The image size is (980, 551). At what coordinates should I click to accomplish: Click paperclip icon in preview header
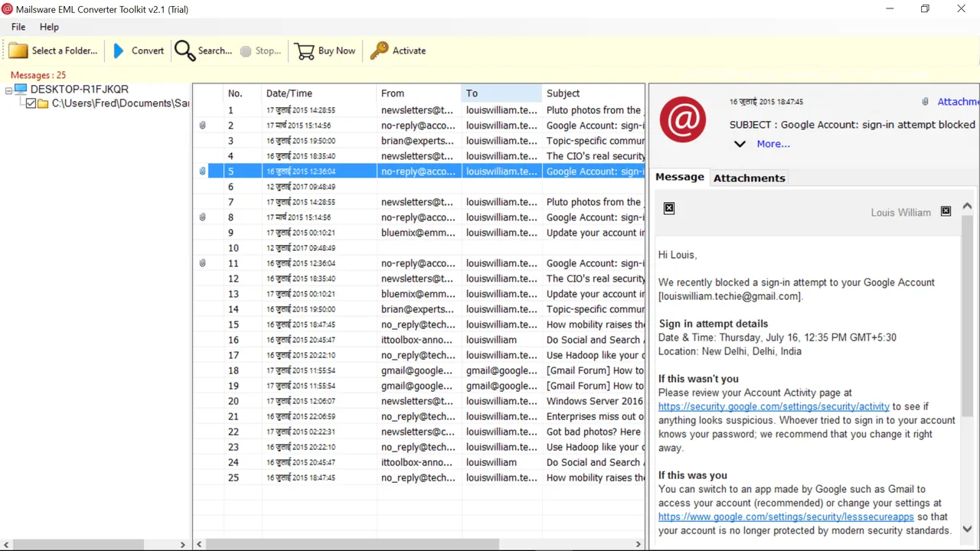click(x=925, y=102)
